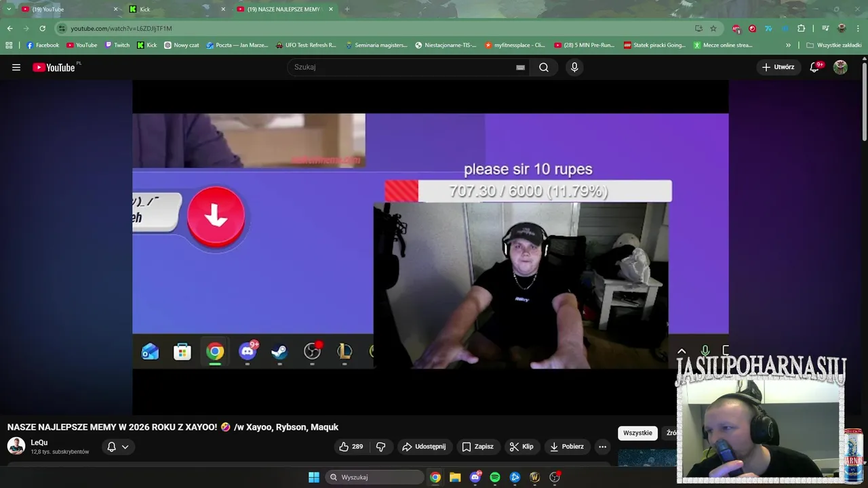
Task: Open the media controls toolbar button
Action: click(825, 28)
